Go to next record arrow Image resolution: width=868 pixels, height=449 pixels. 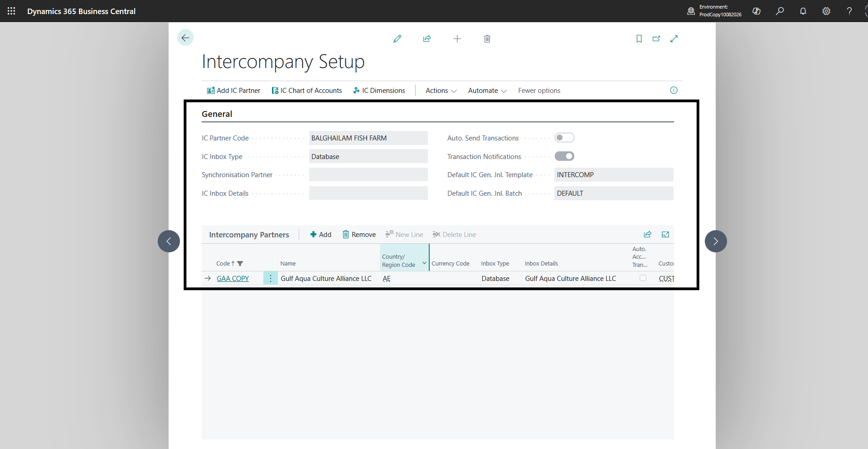[x=716, y=241]
